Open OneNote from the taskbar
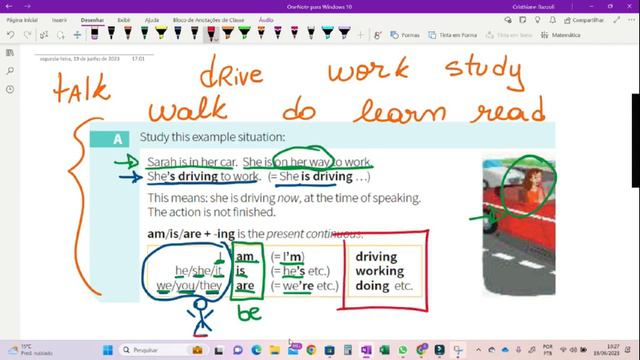Image resolution: width=640 pixels, height=360 pixels. click(366, 350)
